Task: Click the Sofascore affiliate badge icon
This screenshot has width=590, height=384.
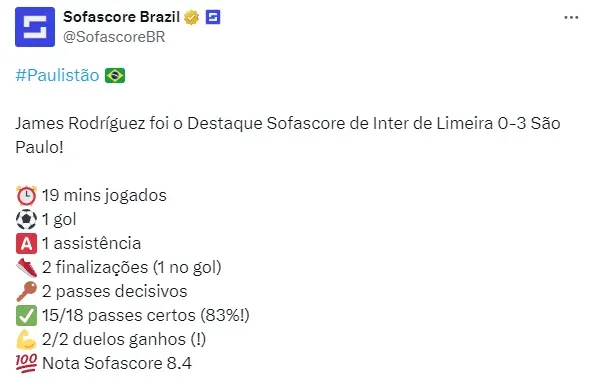Action: 213,17
